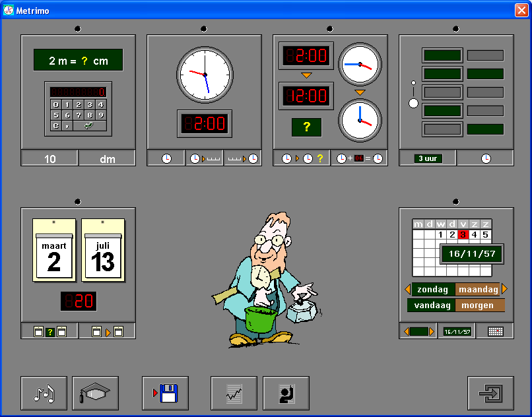532x417 pixels.
Task: Select the '3 uur' tab
Action: click(x=428, y=158)
